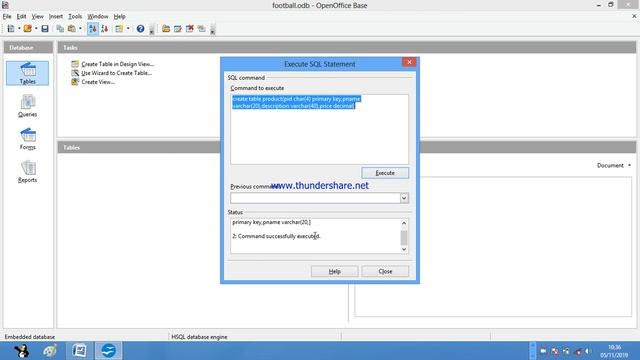Click the taskbar clock and date
640x360 pixels.
[x=614, y=351]
